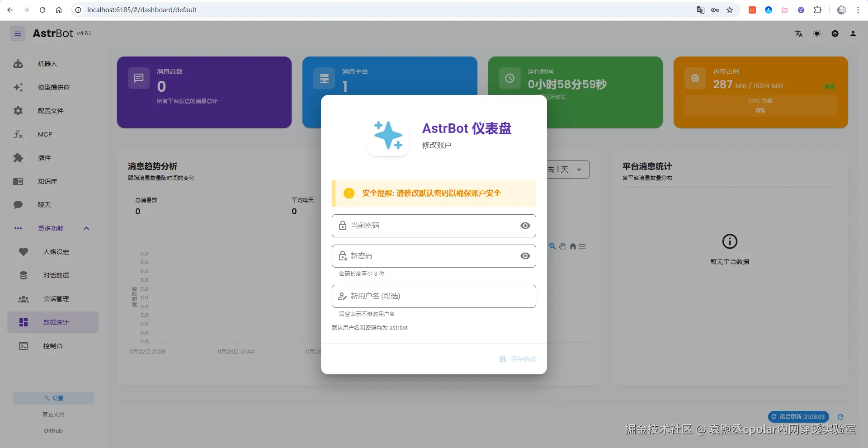View site information icon in address bar
Screen dimensions: 868x448
click(x=78, y=10)
